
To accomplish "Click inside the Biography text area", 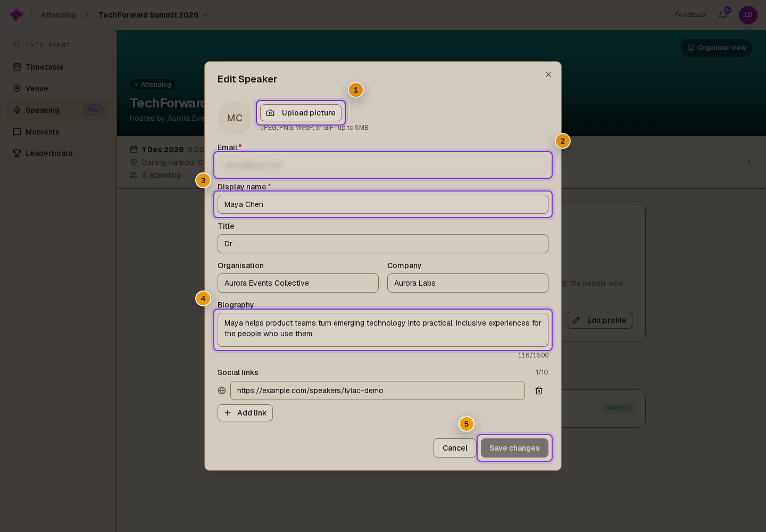I will pos(383,330).
